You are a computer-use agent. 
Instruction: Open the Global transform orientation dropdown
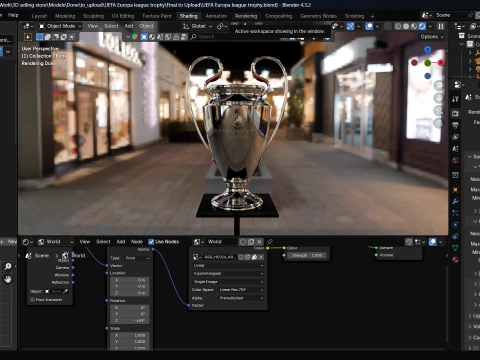[197, 26]
